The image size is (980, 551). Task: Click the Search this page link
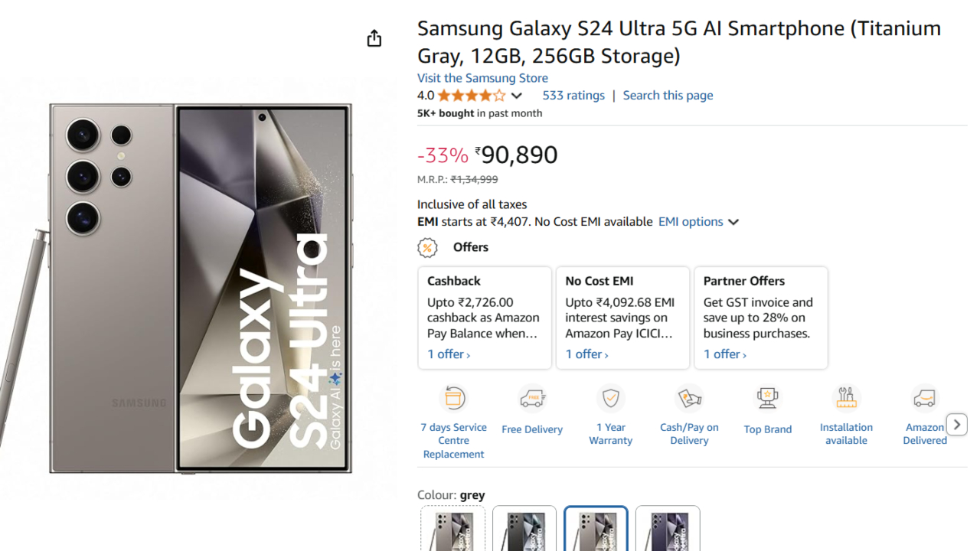(x=668, y=96)
